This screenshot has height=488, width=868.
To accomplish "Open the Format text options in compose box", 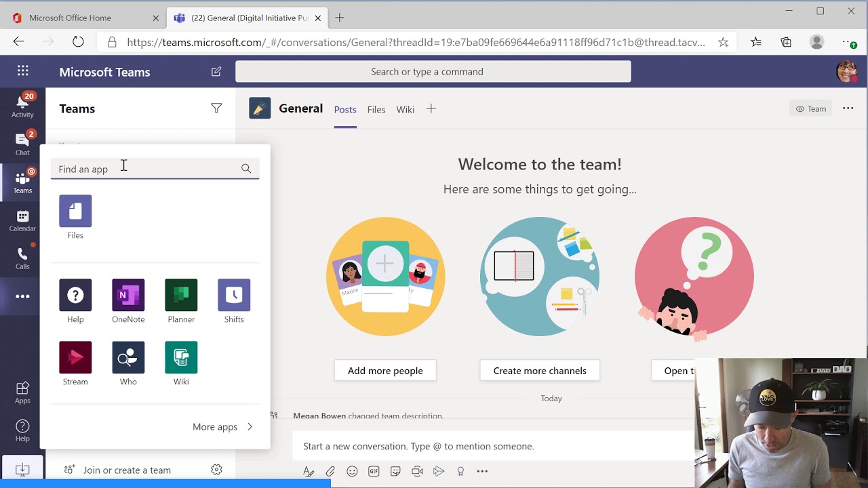I will (x=309, y=471).
